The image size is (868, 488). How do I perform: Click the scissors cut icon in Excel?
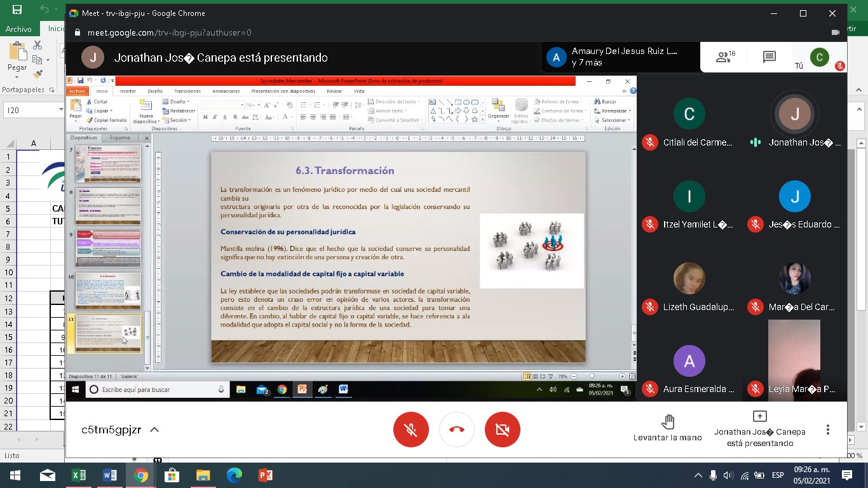(x=37, y=46)
